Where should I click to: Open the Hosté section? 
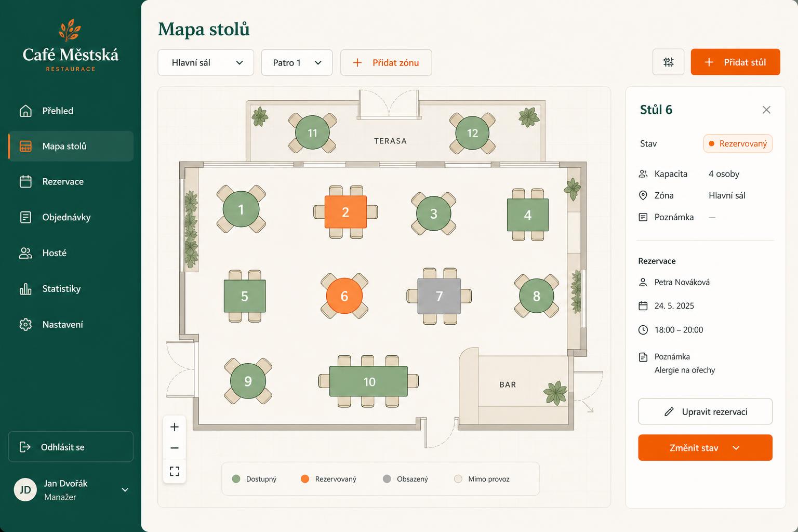[71, 253]
